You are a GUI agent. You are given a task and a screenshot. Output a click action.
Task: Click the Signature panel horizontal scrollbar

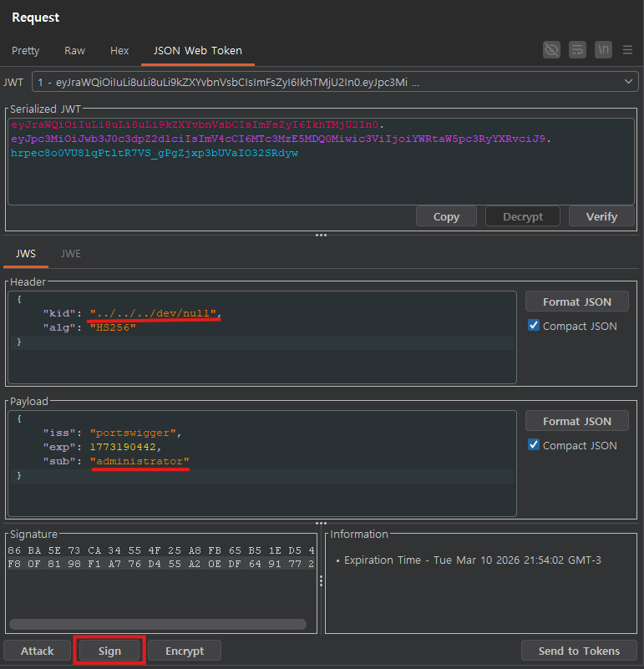point(157,624)
